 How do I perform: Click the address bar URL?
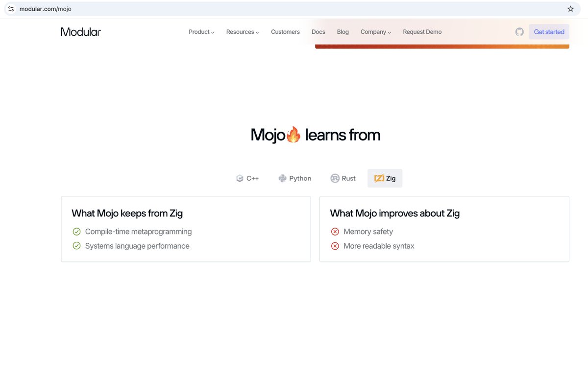(46, 9)
